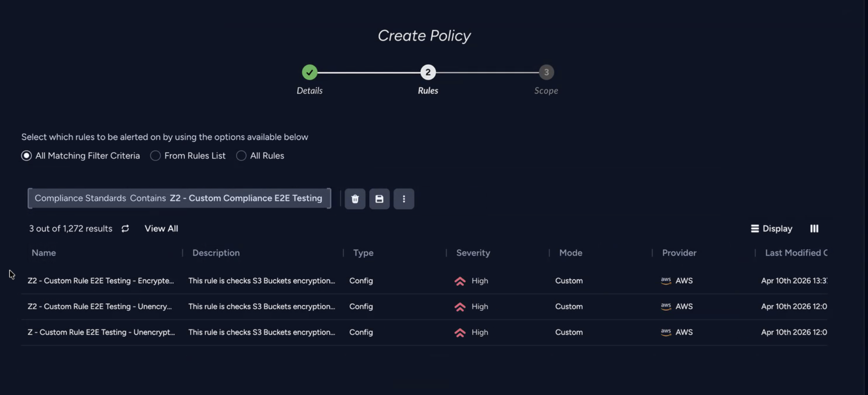This screenshot has width=868, height=395.
Task: Select rule Z2 - Custom Rule E2E Testing - Encrypte...
Action: pyautogui.click(x=101, y=281)
